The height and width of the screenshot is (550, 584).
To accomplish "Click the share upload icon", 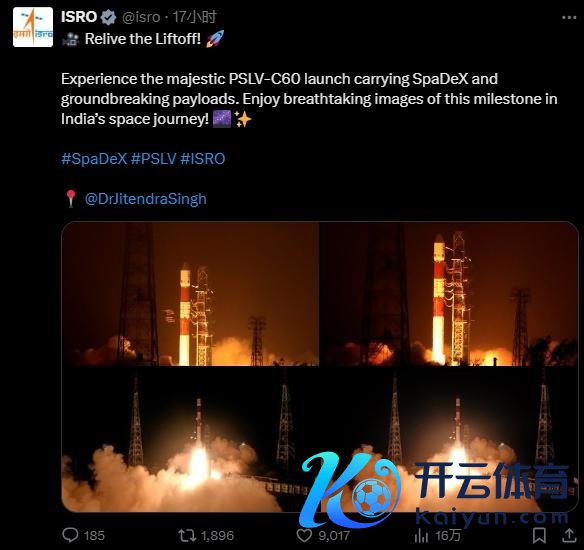I will click(569, 535).
